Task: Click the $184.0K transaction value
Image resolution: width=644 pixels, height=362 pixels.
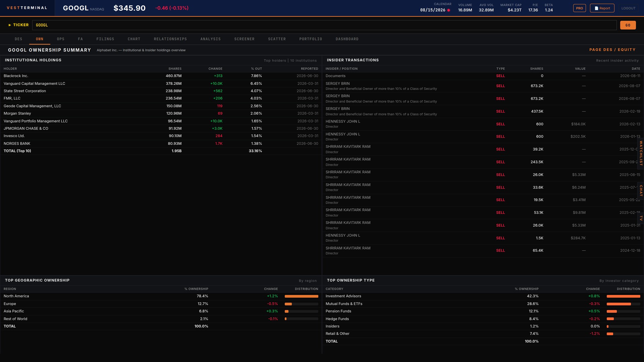Action: point(578,124)
